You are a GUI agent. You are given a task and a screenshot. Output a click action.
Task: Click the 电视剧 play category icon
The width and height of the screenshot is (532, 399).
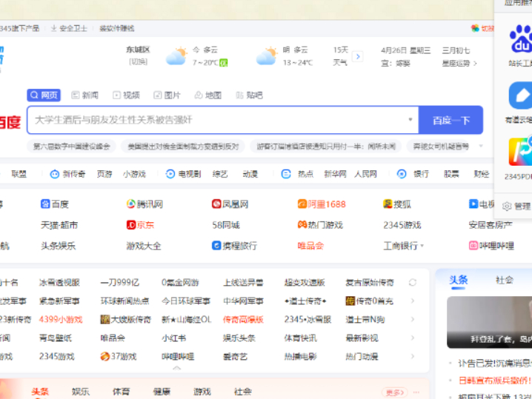click(170, 174)
